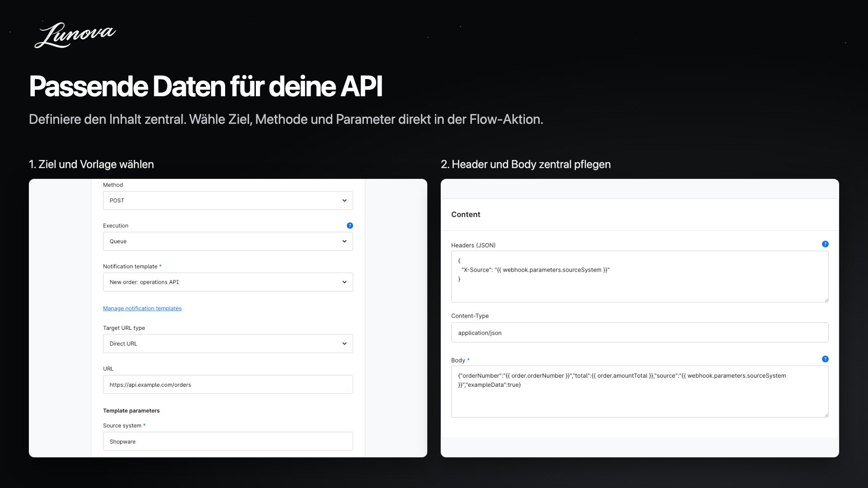Focus the Source system input field

[228, 441]
